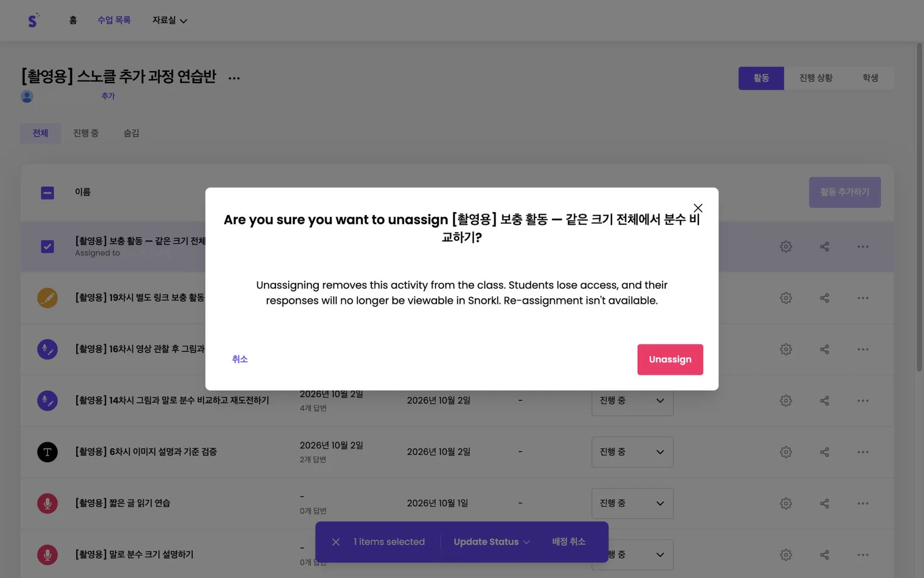This screenshot has height=578, width=924.
Task: Open class options ellipsis beside title
Action: (234, 77)
